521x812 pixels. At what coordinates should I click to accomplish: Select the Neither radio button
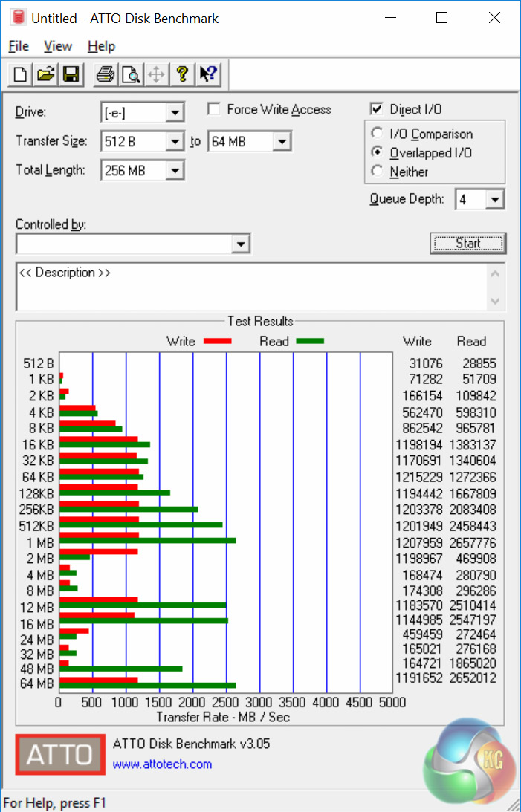pyautogui.click(x=377, y=171)
